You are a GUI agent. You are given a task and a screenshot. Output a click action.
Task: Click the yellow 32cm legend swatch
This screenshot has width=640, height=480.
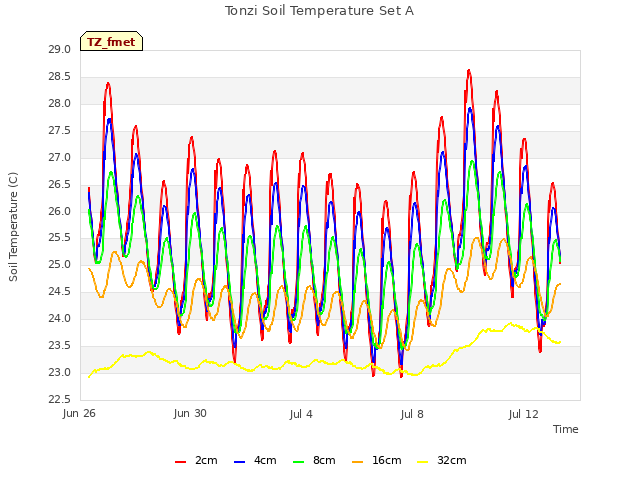tap(423, 462)
